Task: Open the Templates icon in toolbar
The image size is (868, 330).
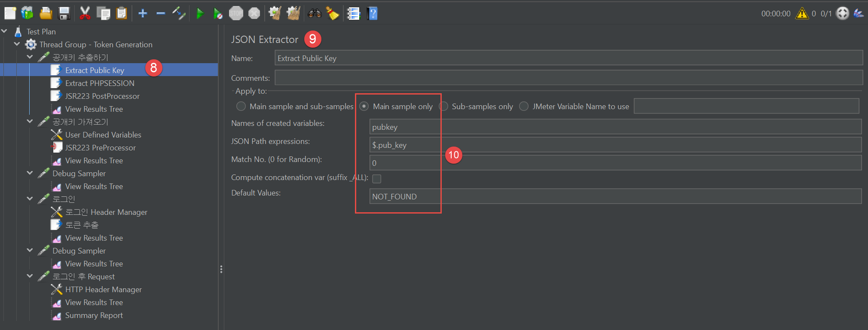Action: pos(27,13)
